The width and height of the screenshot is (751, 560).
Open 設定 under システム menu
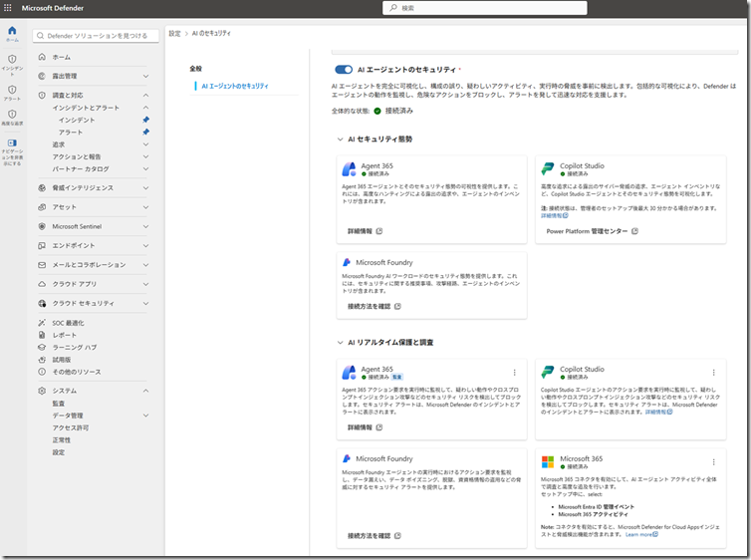[59, 452]
